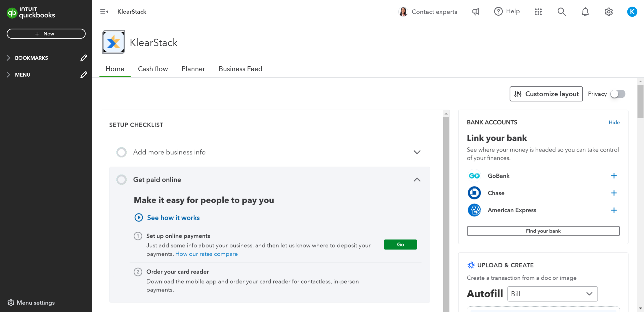The width and height of the screenshot is (644, 312).
Task: Click the megaphone announcements icon
Action: (x=475, y=12)
